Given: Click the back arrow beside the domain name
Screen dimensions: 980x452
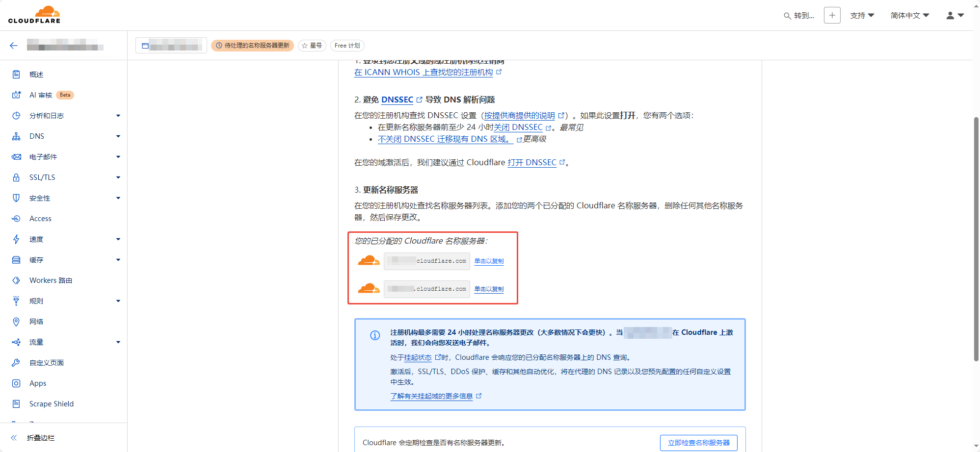Looking at the screenshot, I should [x=14, y=46].
